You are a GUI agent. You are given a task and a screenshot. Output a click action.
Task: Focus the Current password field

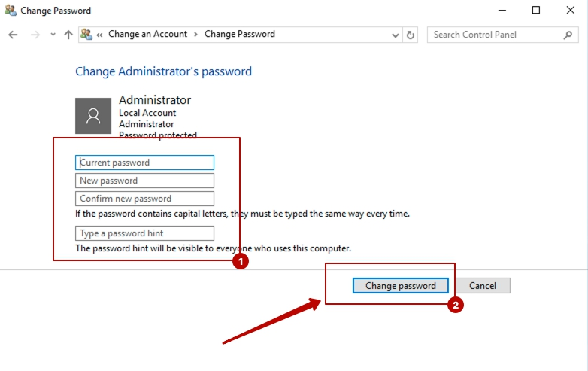[x=144, y=163]
